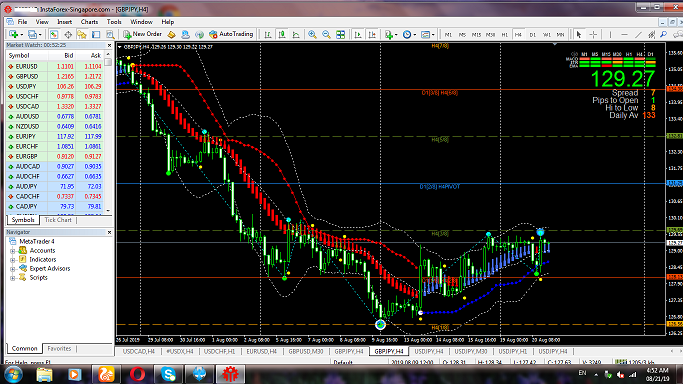
Task: Open the Profiles toolbar icon
Action: click(32, 34)
